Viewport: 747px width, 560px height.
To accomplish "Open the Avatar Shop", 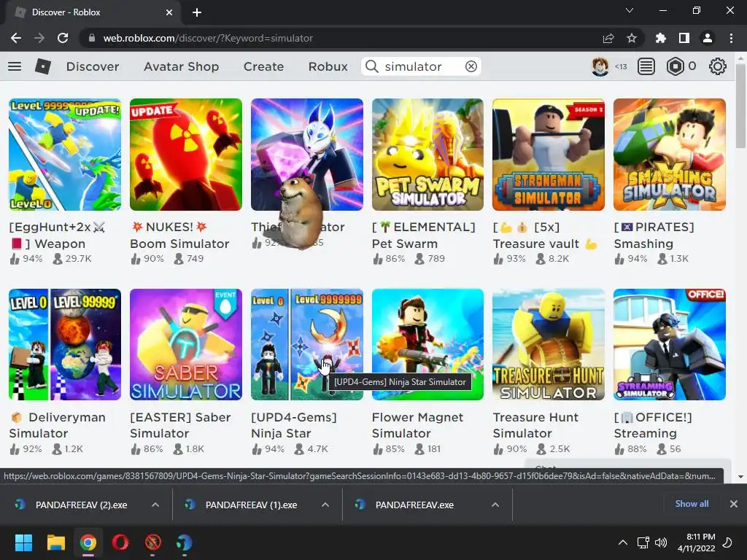I will [x=182, y=66].
